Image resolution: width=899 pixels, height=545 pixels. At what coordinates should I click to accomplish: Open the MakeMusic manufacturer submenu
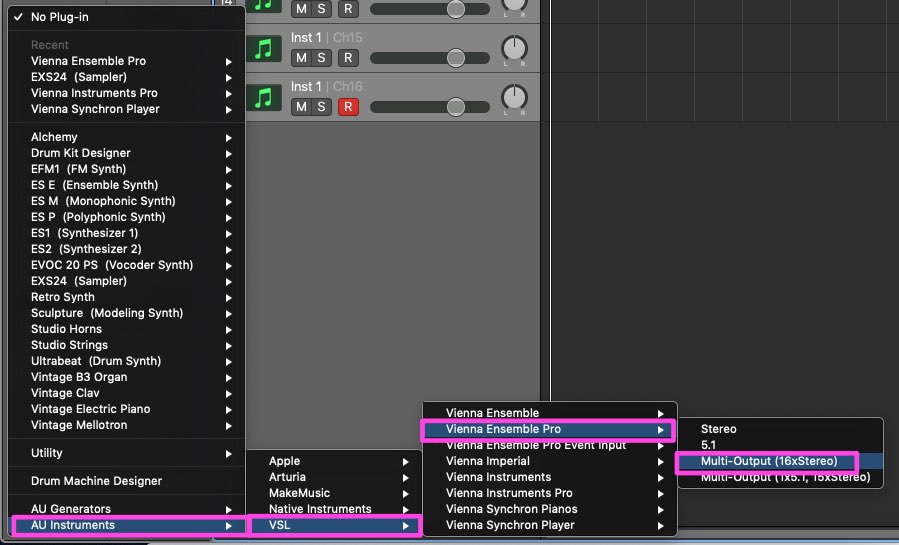pos(334,493)
